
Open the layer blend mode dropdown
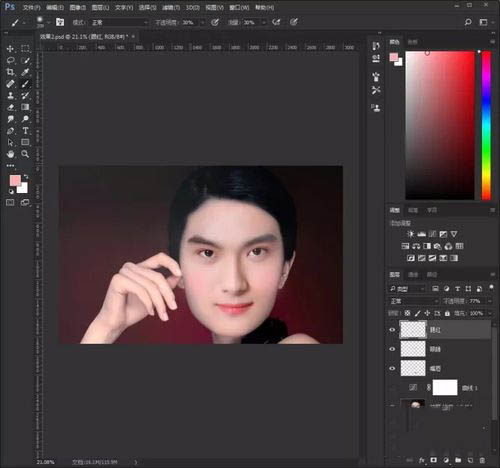(413, 301)
